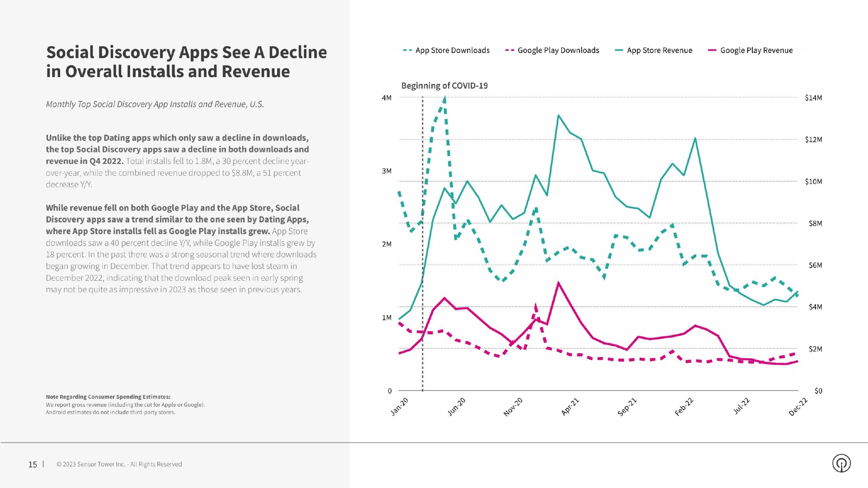Select the Dec-22 x-axis label
868x488 pixels.
click(798, 407)
